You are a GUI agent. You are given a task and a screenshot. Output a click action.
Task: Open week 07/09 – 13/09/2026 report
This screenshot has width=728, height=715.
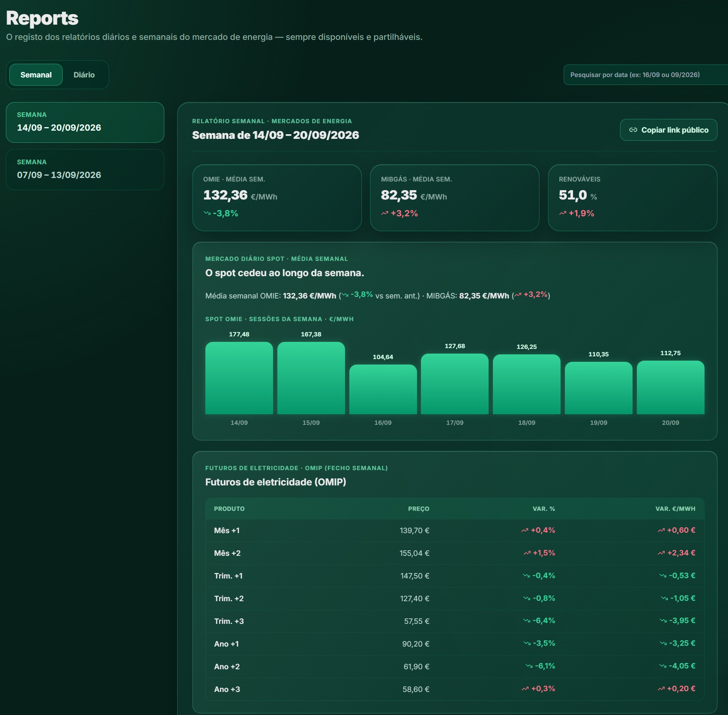85,170
